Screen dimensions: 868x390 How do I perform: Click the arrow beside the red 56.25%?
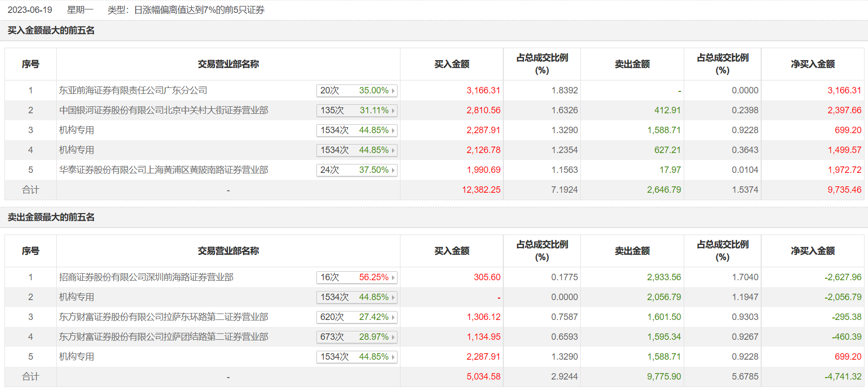393,278
